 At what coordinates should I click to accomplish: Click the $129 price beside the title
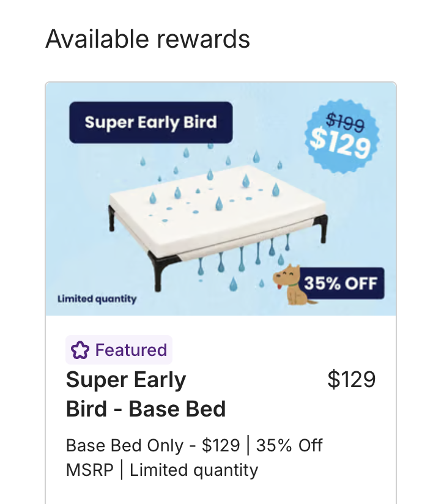(x=352, y=380)
